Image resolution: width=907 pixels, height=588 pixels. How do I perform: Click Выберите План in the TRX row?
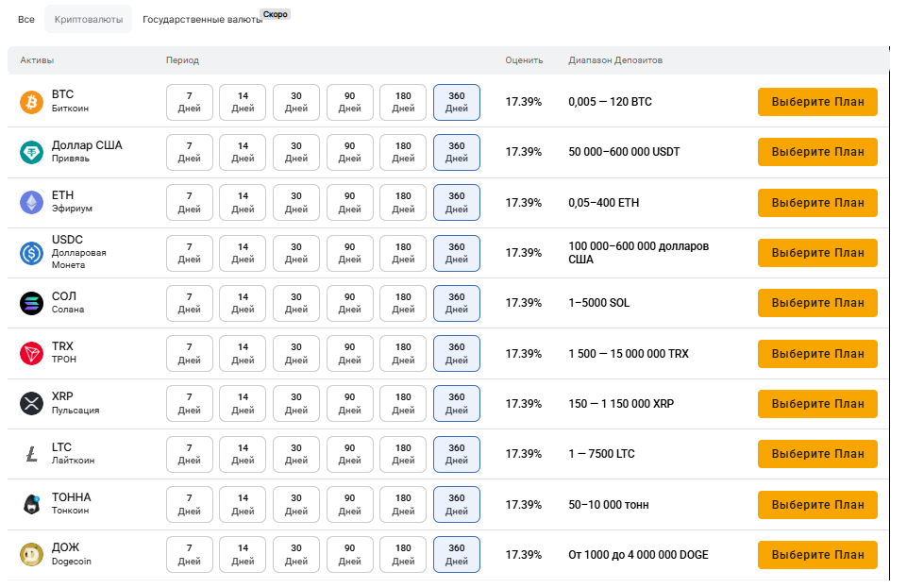(x=817, y=354)
